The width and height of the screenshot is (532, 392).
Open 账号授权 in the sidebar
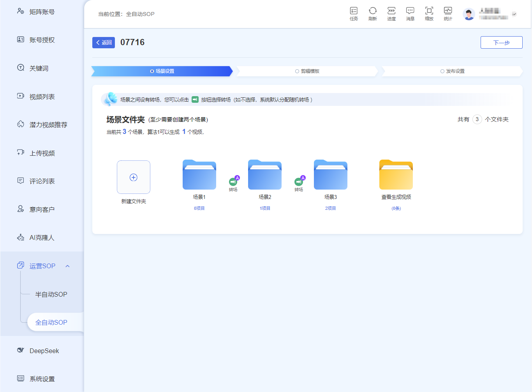[x=42, y=40]
